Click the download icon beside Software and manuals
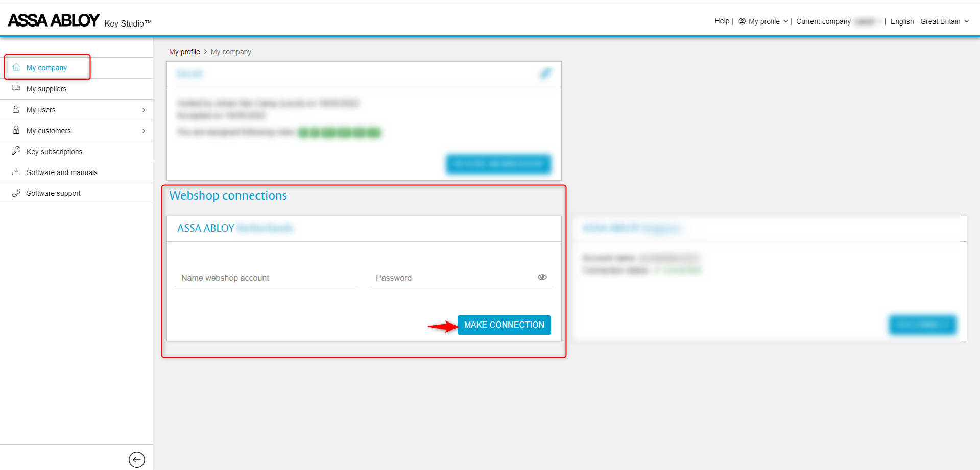Viewport: 980px width, 470px height. 16,172
